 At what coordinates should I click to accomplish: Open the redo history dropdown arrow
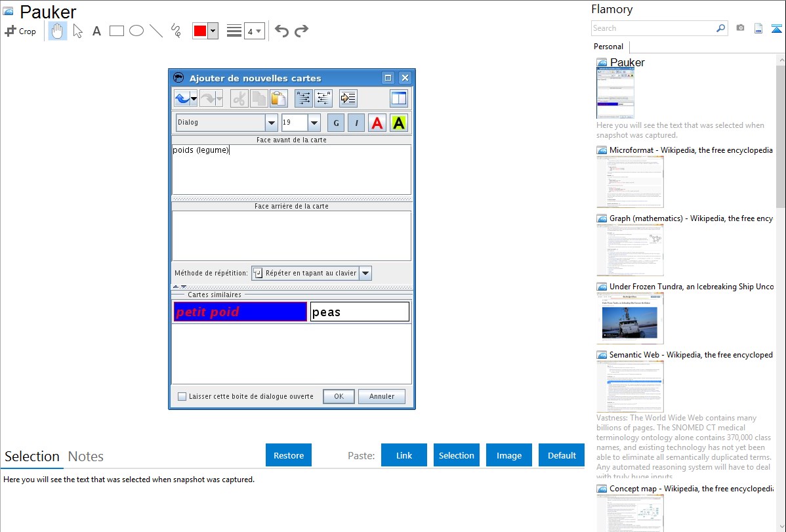coord(219,98)
